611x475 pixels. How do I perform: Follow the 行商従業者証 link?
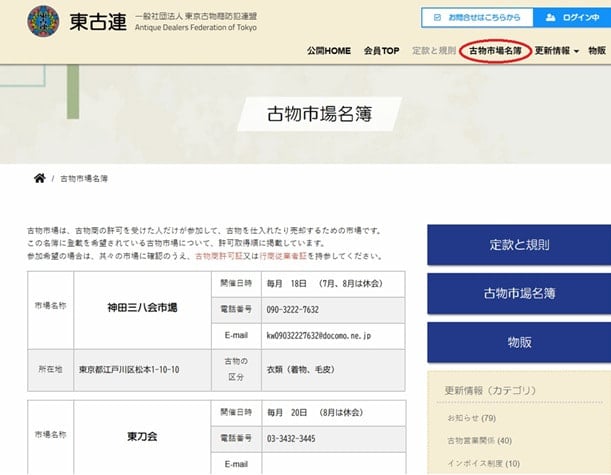click(x=279, y=256)
